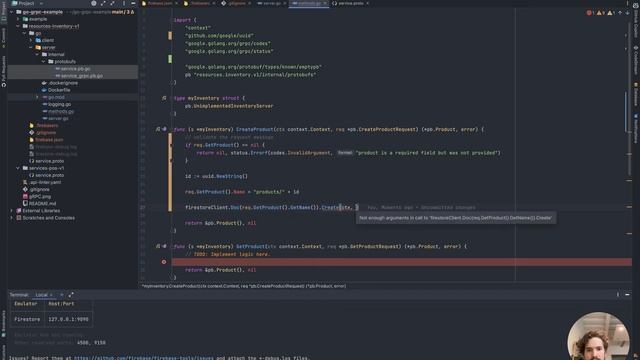Hide the Terminal panel with minus icon

pos(627,295)
